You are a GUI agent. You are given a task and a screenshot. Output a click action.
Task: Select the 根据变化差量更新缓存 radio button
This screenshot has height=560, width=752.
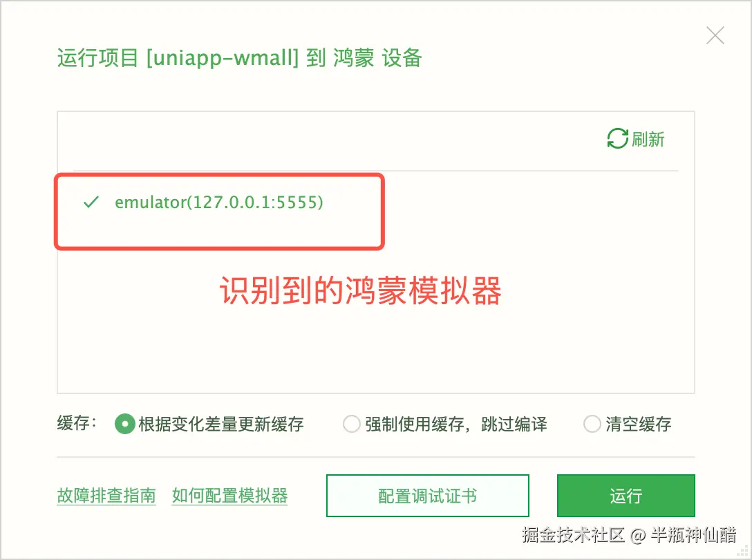point(124,424)
